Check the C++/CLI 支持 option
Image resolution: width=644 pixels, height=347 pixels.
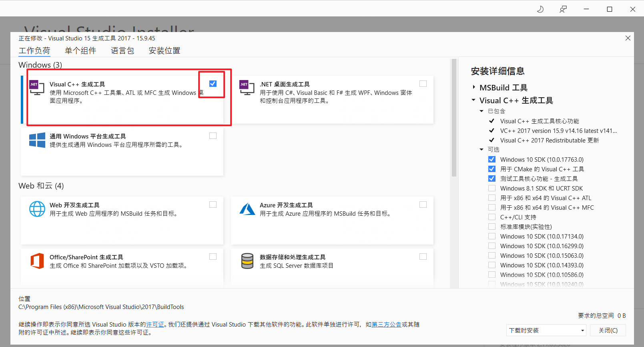click(x=492, y=217)
